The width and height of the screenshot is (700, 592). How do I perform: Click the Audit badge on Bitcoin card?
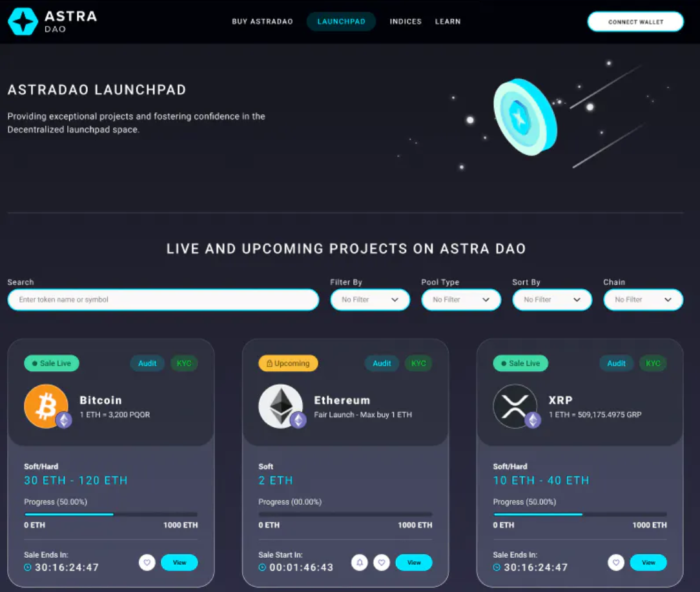[147, 363]
